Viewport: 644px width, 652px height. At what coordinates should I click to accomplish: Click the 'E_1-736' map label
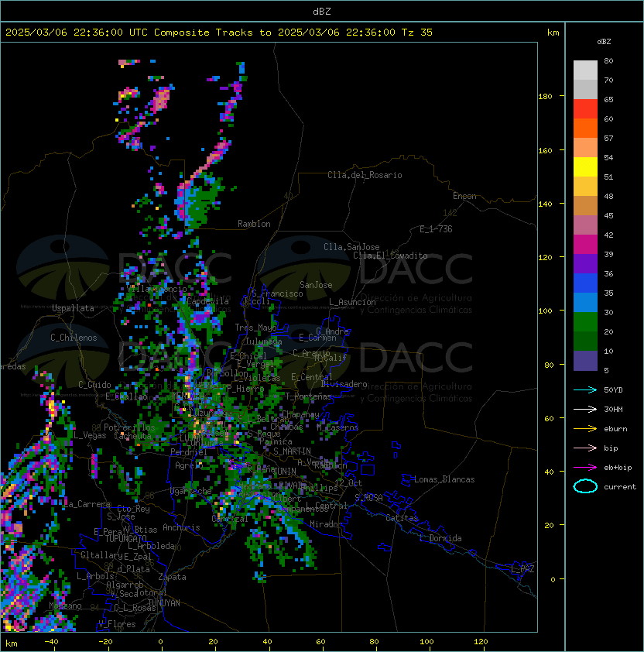[x=436, y=229]
